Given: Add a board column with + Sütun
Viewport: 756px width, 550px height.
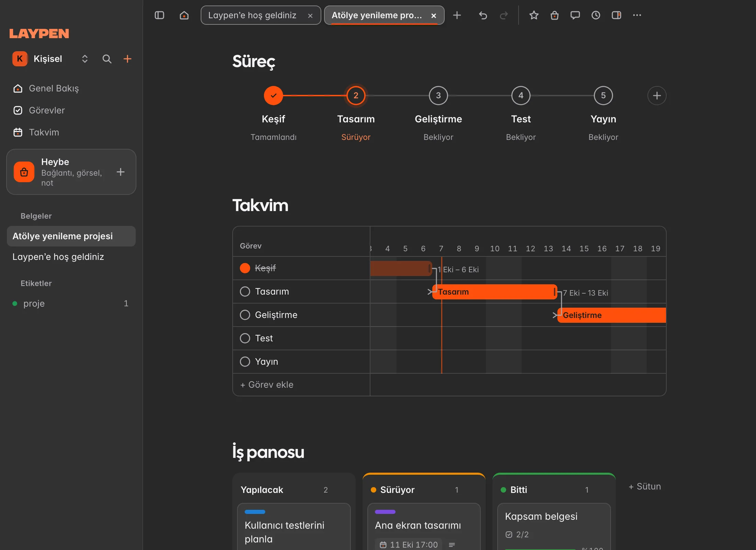Looking at the screenshot, I should [x=645, y=486].
